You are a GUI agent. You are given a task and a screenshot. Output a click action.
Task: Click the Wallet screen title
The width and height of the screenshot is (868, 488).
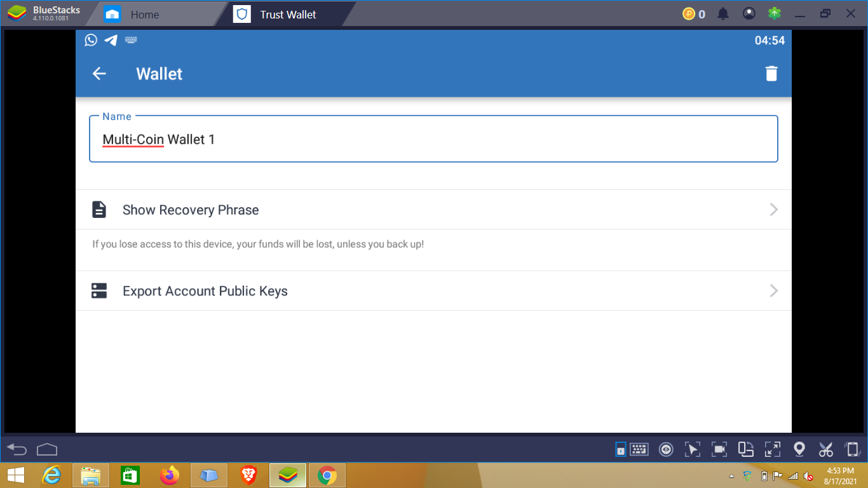pyautogui.click(x=159, y=74)
